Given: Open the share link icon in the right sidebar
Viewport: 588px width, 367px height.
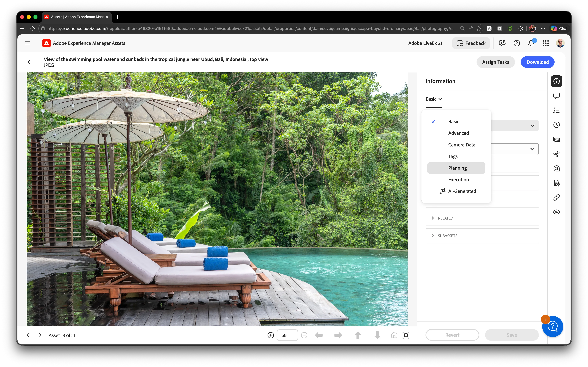Looking at the screenshot, I should click(556, 198).
